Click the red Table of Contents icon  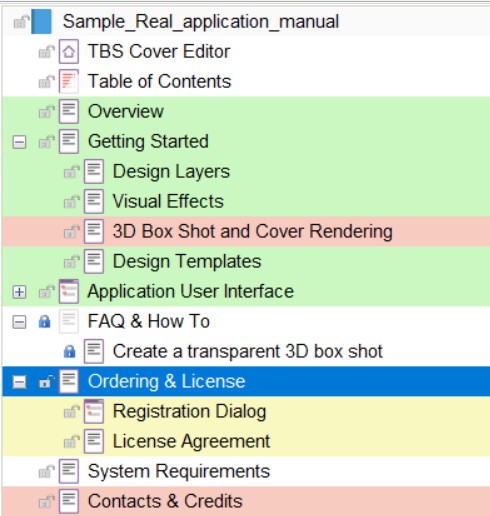69,81
